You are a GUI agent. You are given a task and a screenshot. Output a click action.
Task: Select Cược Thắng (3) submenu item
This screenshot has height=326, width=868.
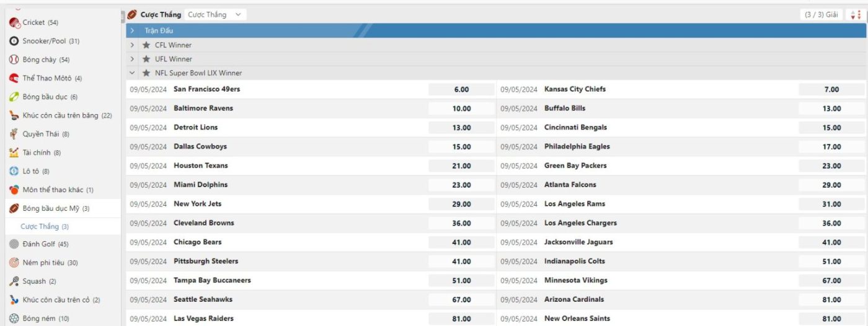click(45, 227)
